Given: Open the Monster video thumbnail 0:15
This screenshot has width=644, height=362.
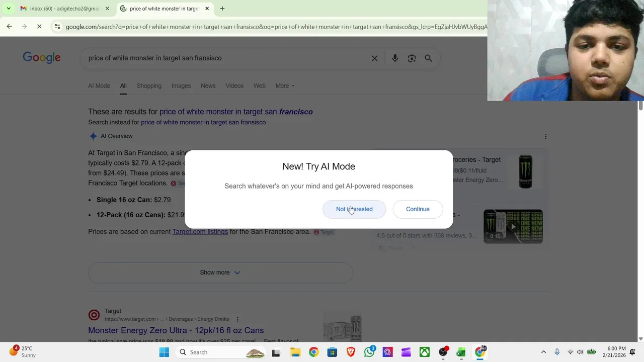Looking at the screenshot, I should [513, 226].
